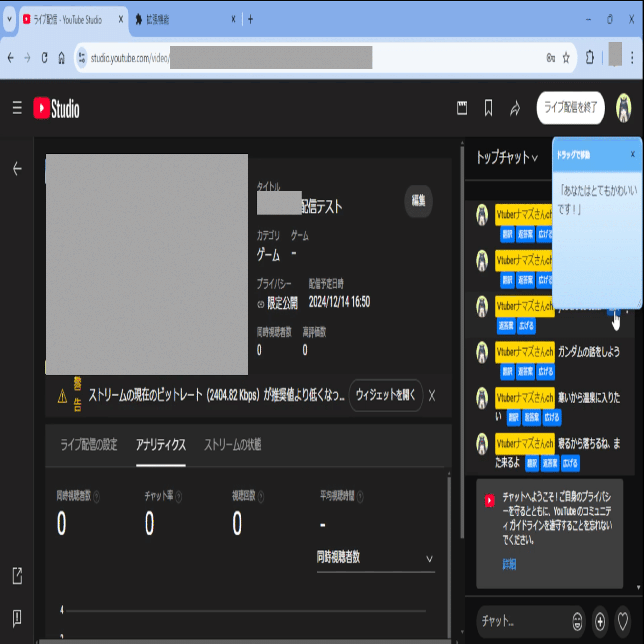Viewport: 644px width, 644px height.
Task: Open the YouTube Studio hamburger menu
Action: [16, 108]
